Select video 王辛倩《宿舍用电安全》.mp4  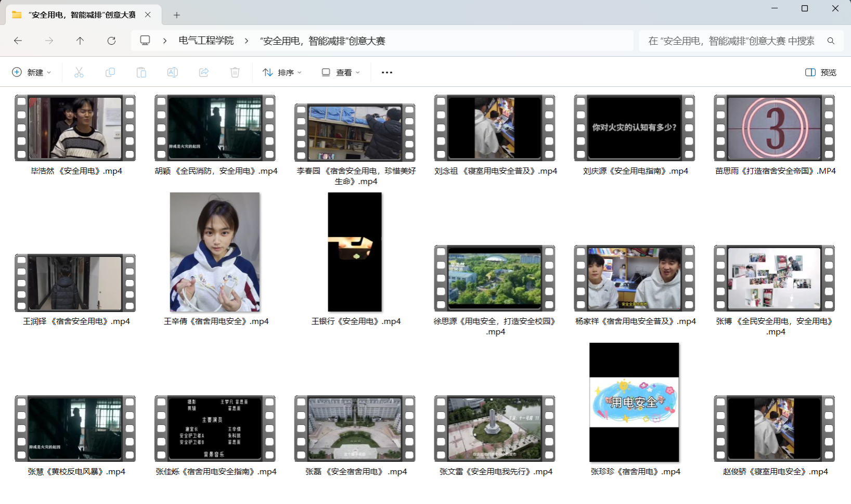[x=215, y=253]
